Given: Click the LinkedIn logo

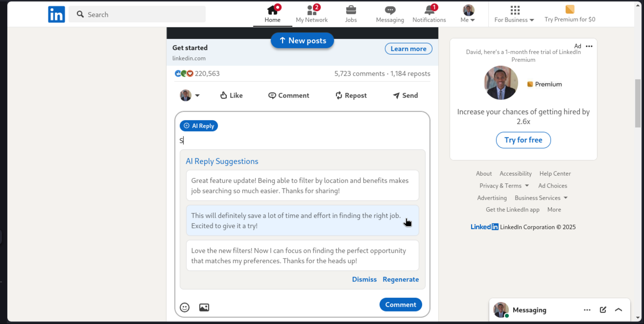Looking at the screenshot, I should (x=56, y=14).
